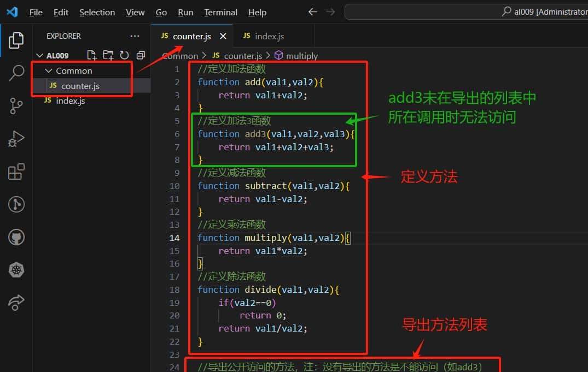Viewport: 588px width, 372px height.
Task: Click the clock-style Timeline icon in sidebar
Action: pos(16,204)
